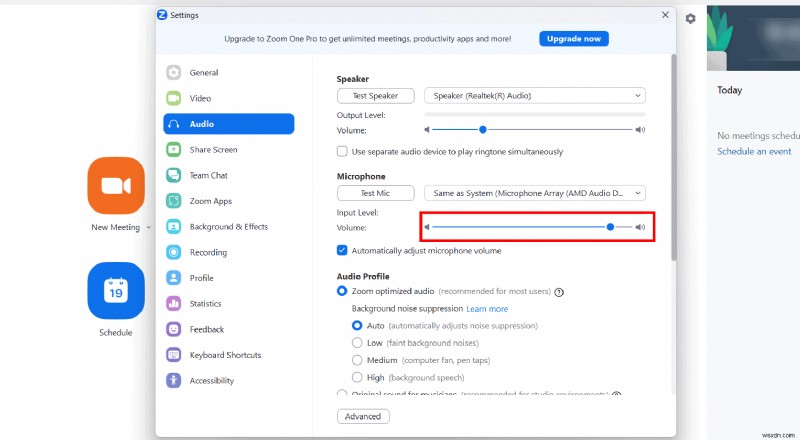Viewport: 800px width, 440px height.
Task: Click the microphone volume low icon
Action: click(427, 227)
